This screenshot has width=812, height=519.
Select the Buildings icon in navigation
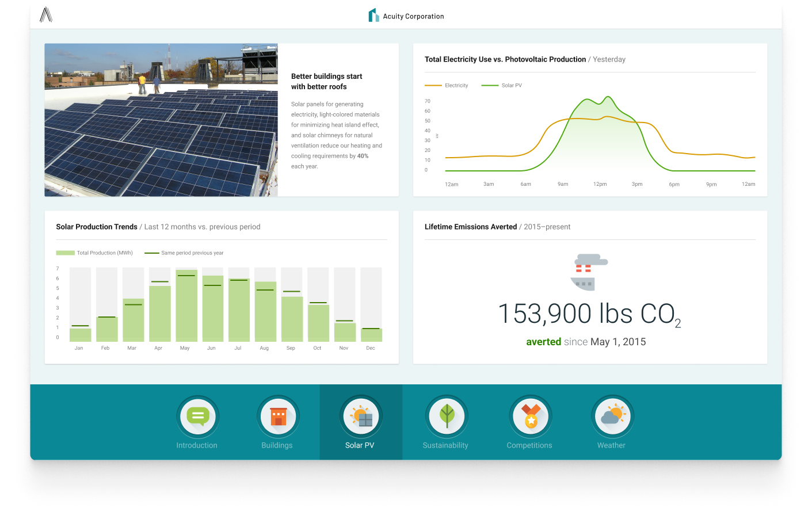coord(278,417)
